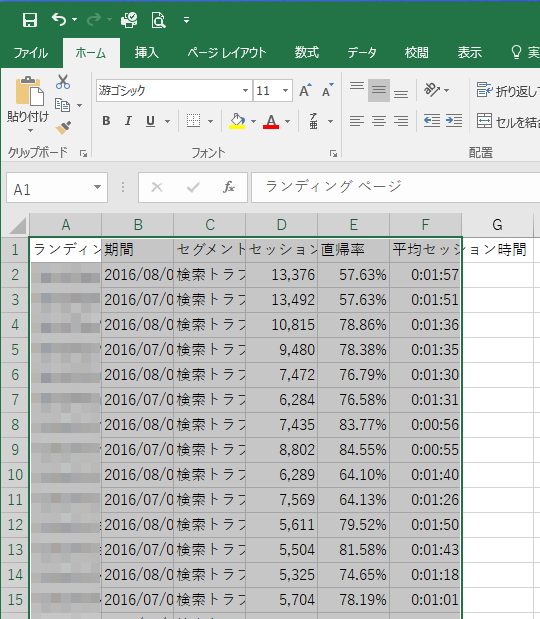Click the phonetic guide (furigana) icon

point(313,121)
